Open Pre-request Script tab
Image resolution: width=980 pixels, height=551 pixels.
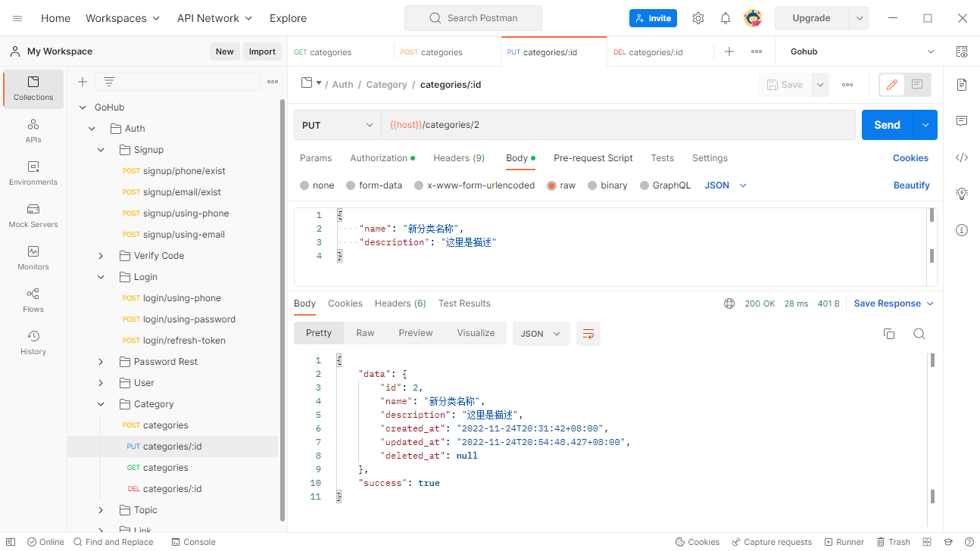(593, 158)
